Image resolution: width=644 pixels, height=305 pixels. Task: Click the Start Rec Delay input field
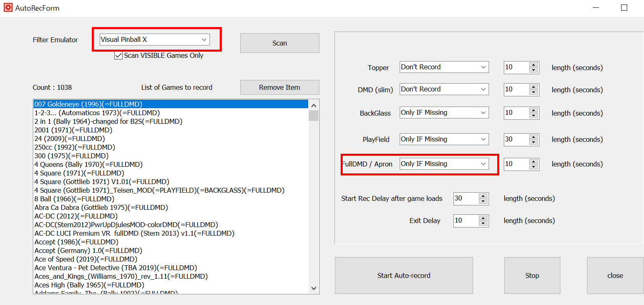point(466,198)
